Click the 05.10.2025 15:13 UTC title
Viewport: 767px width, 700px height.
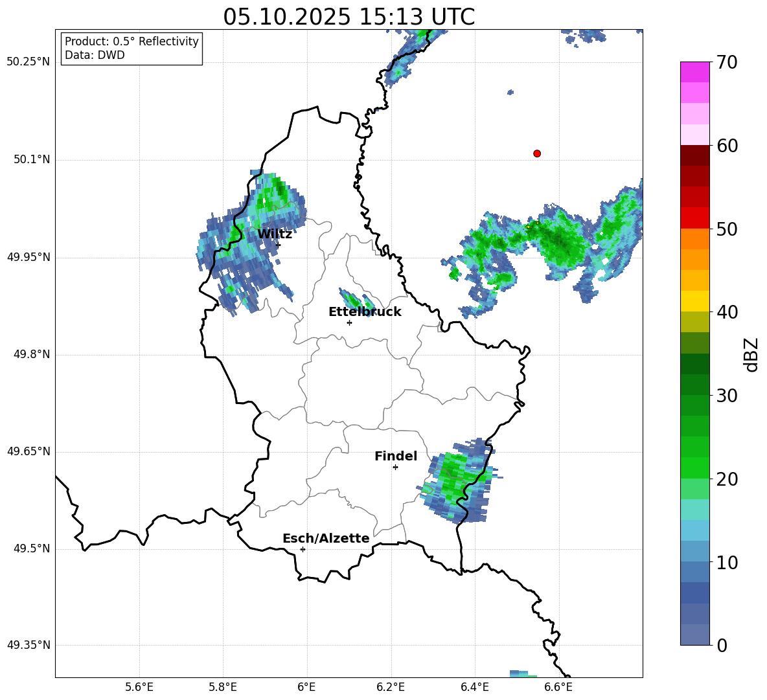(349, 17)
